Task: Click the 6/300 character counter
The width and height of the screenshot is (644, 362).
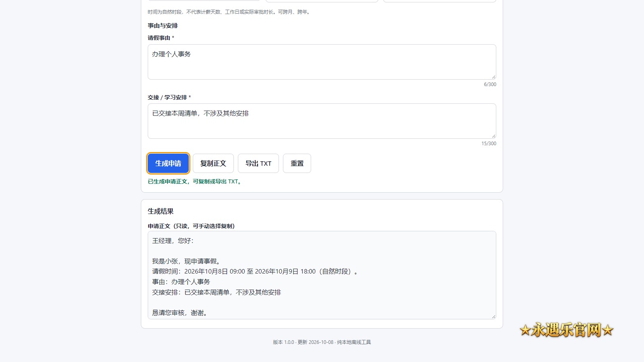Action: click(x=490, y=84)
